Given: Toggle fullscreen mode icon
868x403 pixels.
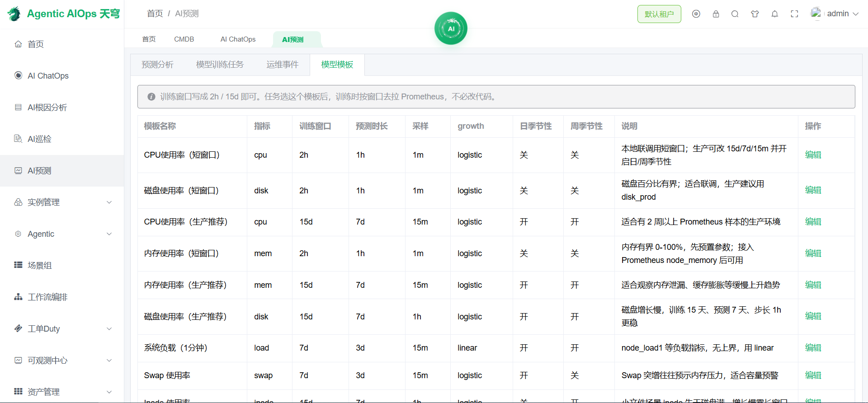Looking at the screenshot, I should (x=794, y=14).
